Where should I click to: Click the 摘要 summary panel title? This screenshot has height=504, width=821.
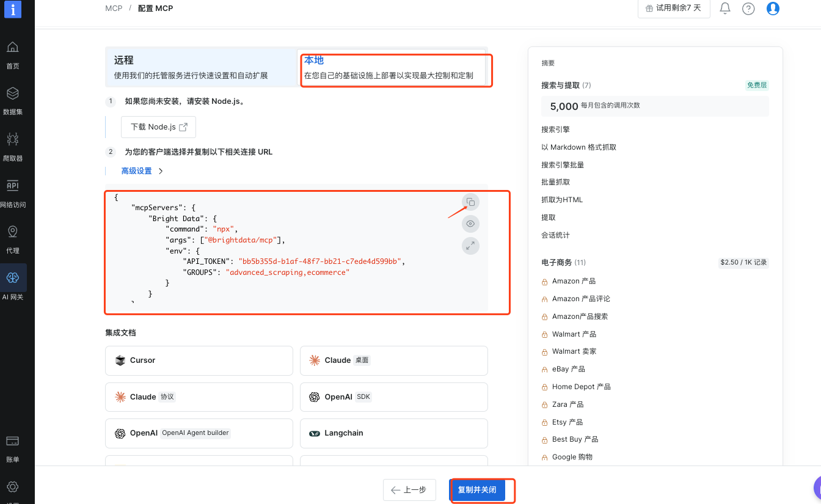click(548, 63)
